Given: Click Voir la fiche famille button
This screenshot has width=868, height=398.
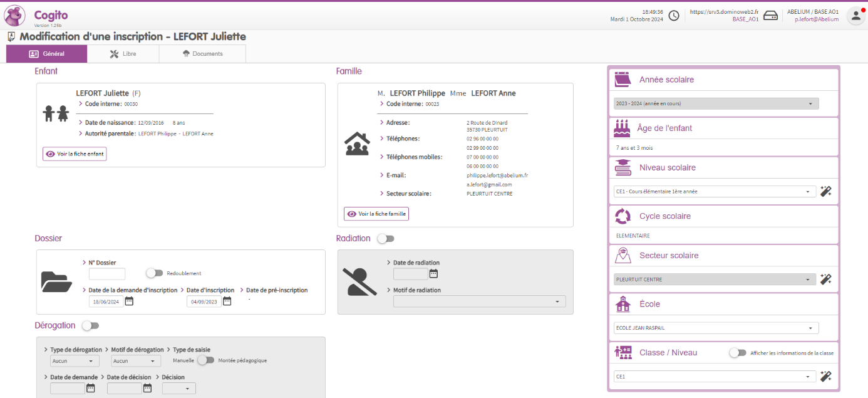Looking at the screenshot, I should tap(376, 214).
